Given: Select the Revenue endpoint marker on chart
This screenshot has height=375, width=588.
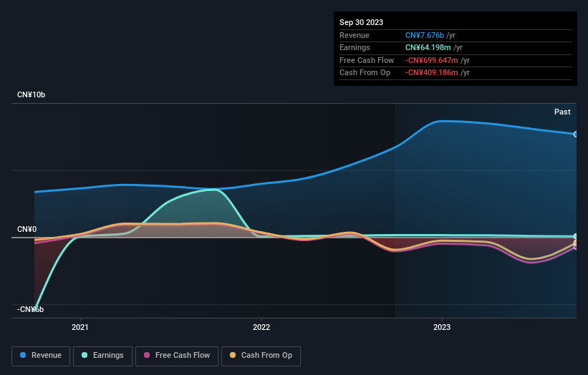Looking at the screenshot, I should coord(576,134).
